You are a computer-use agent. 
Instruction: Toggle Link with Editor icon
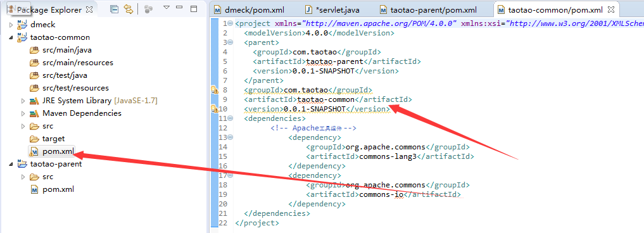[129, 9]
